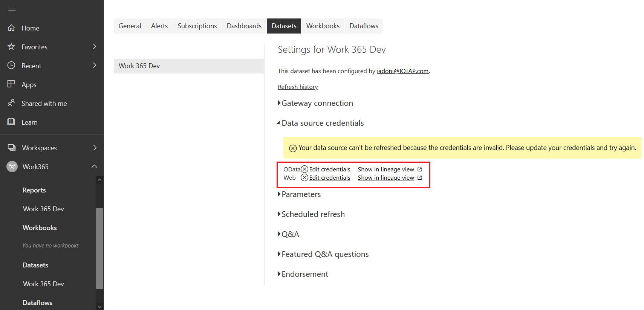The width and height of the screenshot is (644, 310).
Task: Open Work 365 Dev under Reports
Action: [x=43, y=209]
